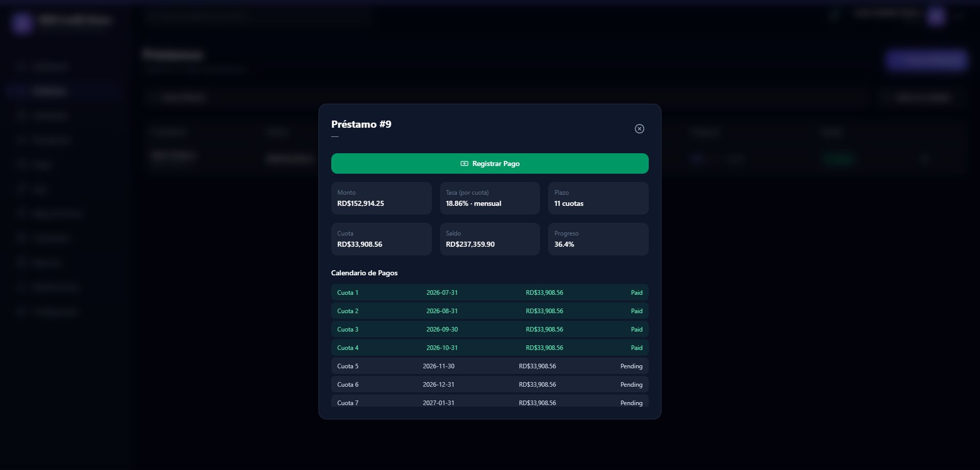Click Pending status of Cuota 5
This screenshot has width=980, height=470.
(x=631, y=366)
